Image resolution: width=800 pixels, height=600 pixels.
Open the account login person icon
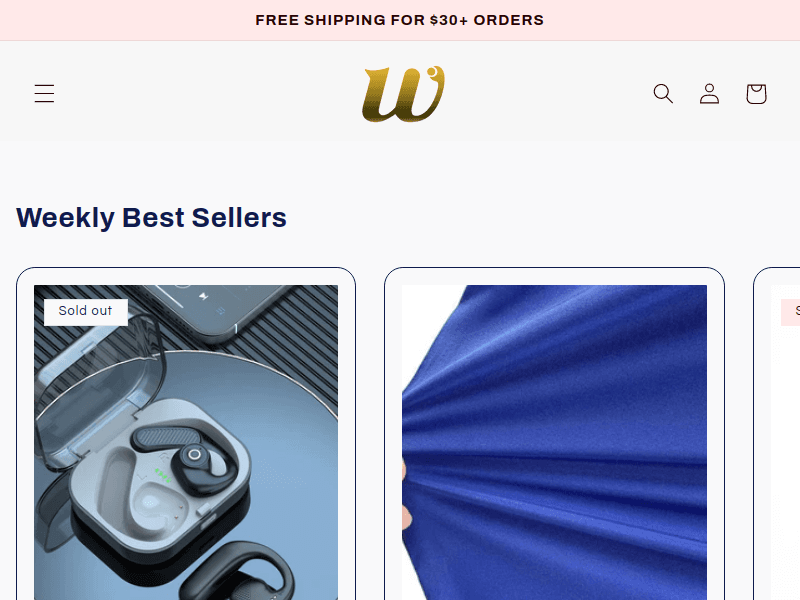pos(709,94)
